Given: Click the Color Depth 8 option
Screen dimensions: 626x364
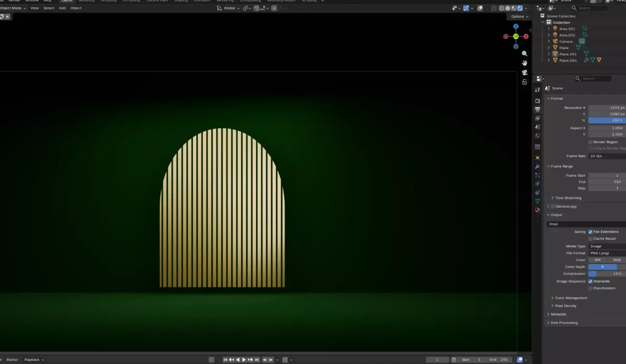Looking at the screenshot, I should pos(603,267).
